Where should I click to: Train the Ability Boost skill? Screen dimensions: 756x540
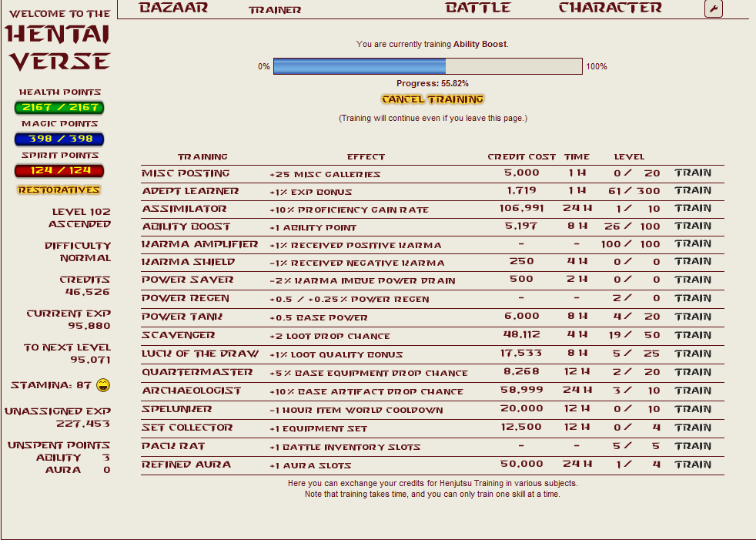tap(693, 226)
